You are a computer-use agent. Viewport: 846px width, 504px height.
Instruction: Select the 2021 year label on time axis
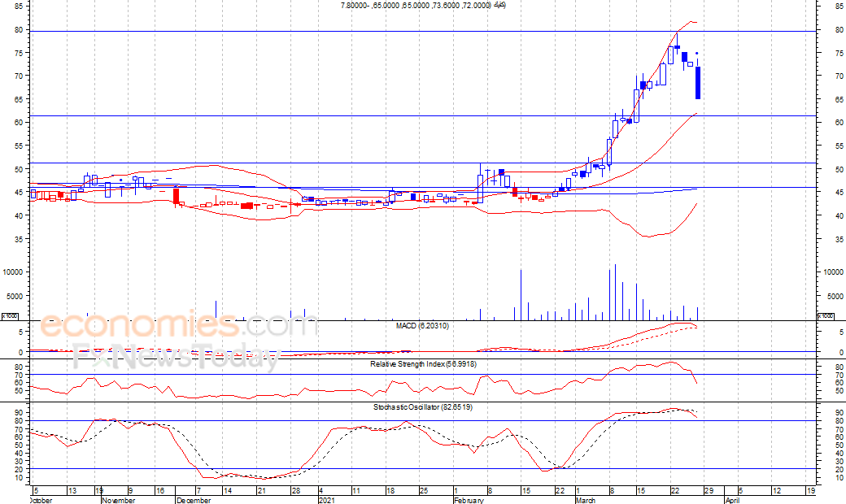point(326,500)
